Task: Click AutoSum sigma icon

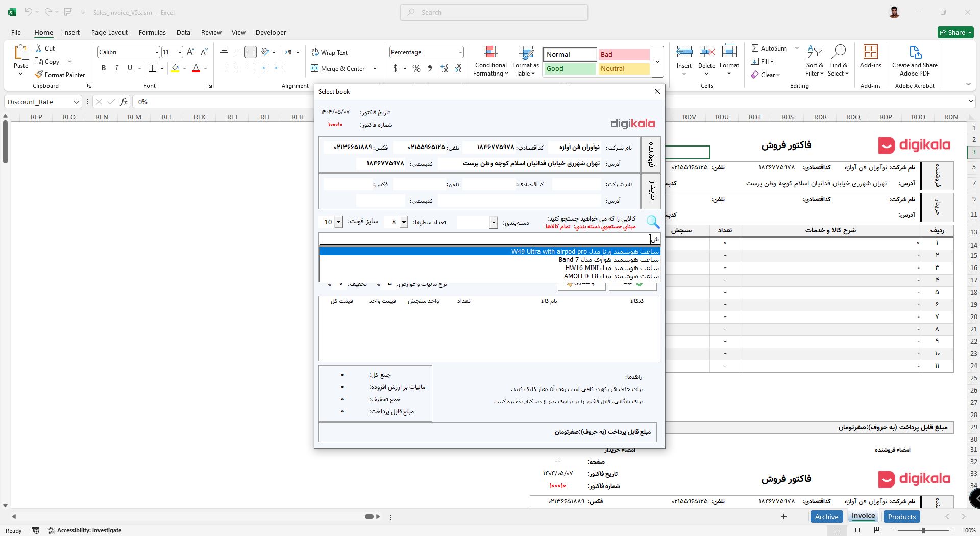Action: [755, 48]
